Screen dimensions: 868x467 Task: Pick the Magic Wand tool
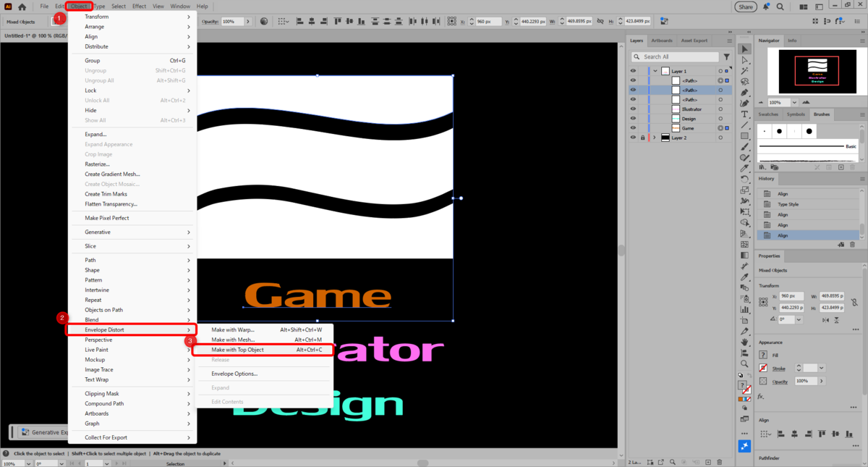coord(744,71)
